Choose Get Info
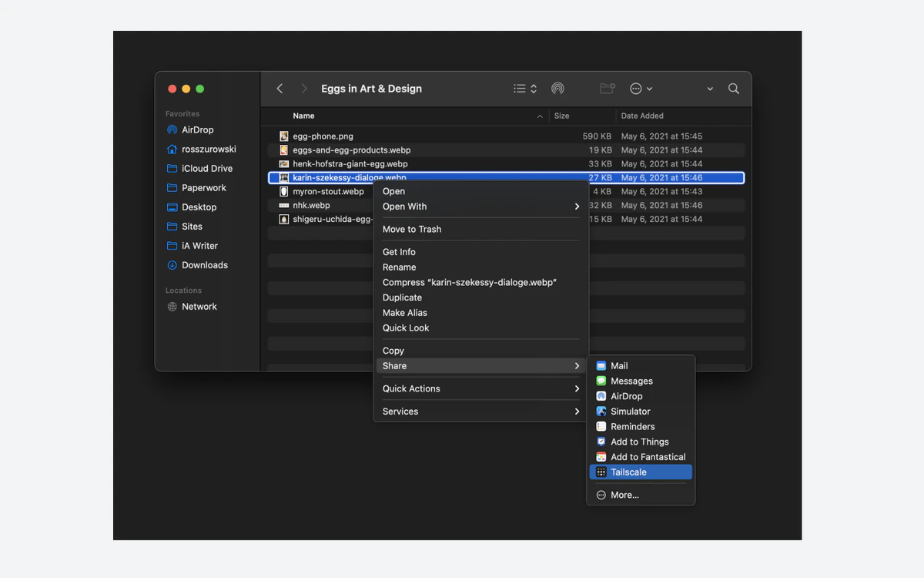 [481, 252]
